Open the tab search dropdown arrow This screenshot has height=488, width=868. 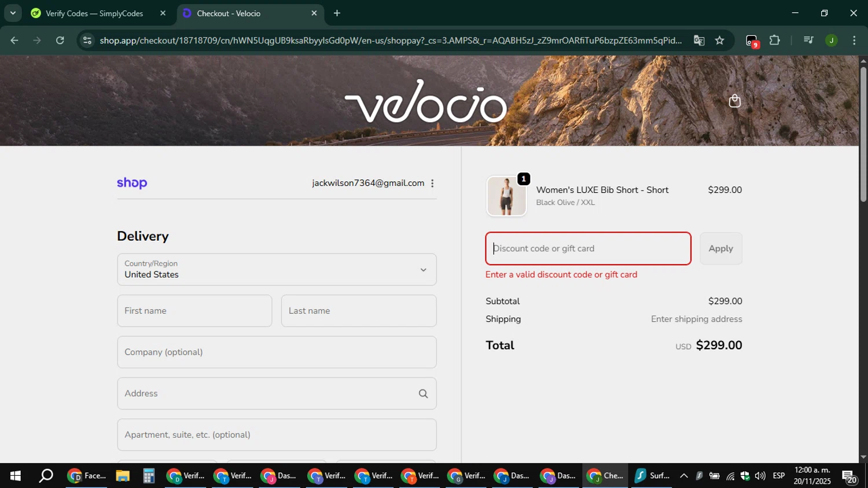click(x=13, y=13)
